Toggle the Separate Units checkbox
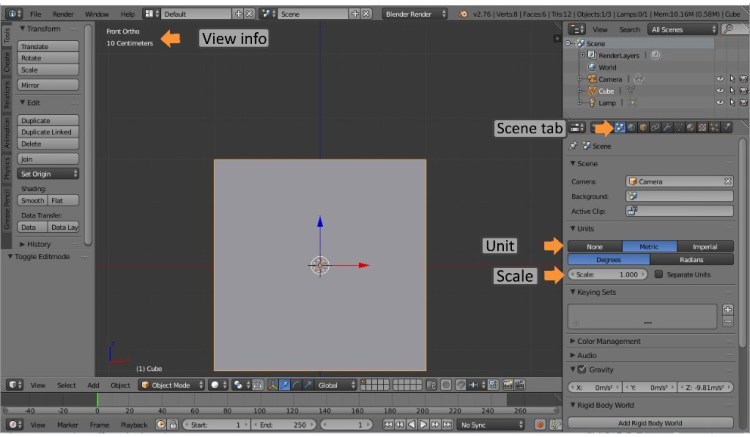750x437 pixels. coord(659,274)
